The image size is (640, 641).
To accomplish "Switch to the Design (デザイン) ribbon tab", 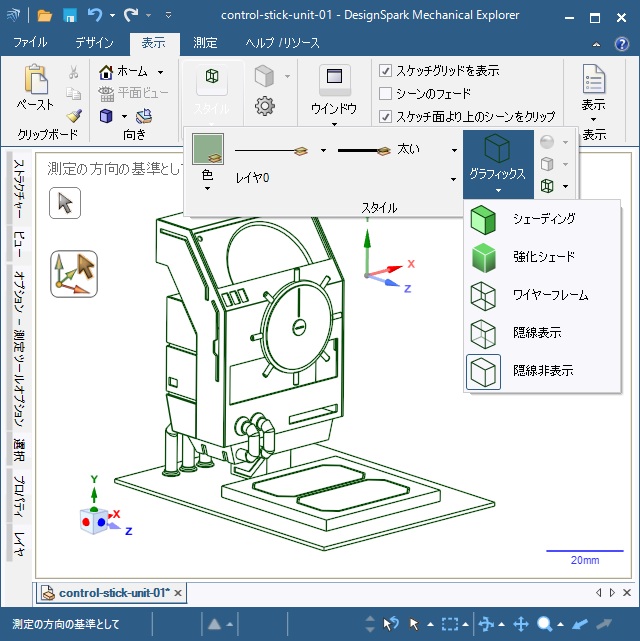I will coord(94,43).
